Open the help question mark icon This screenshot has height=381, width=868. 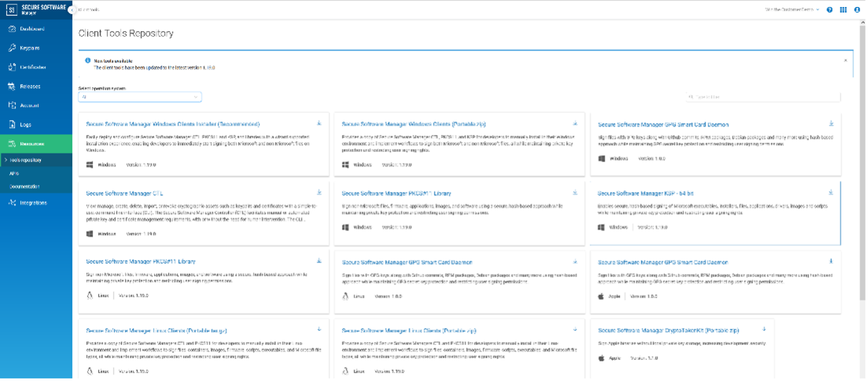pyautogui.click(x=830, y=10)
